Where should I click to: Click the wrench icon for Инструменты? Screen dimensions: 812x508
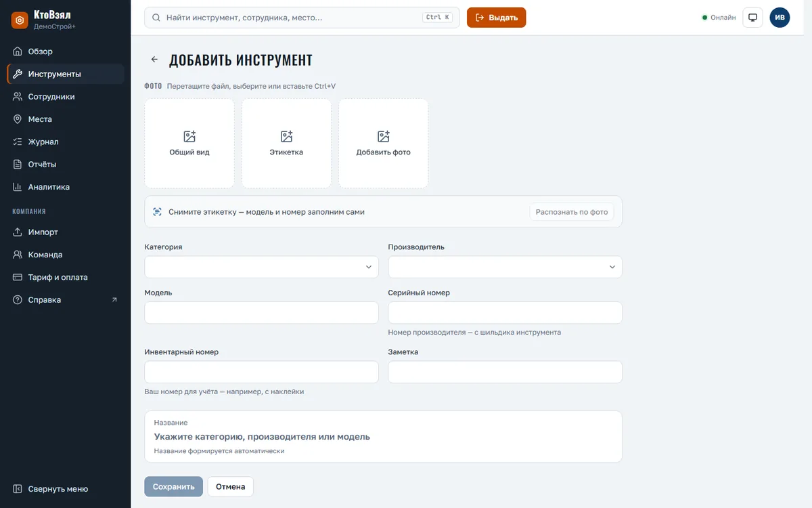click(18, 74)
